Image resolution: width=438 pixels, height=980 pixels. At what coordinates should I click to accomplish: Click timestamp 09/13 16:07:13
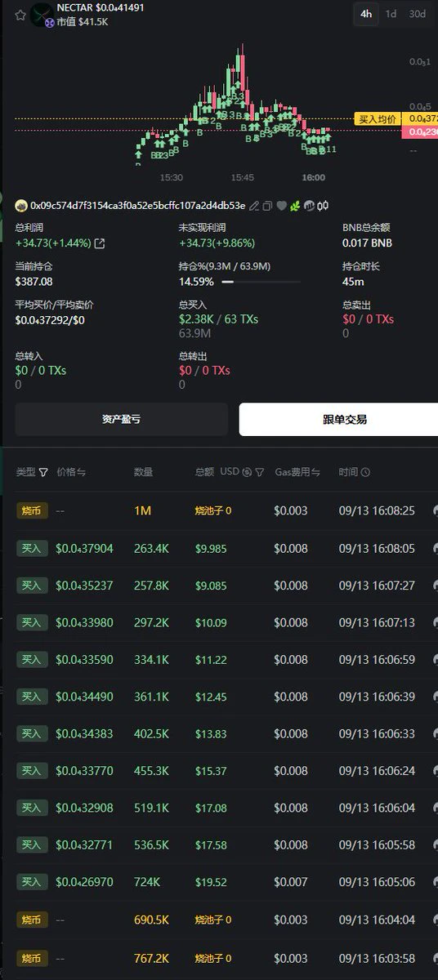coord(377,622)
